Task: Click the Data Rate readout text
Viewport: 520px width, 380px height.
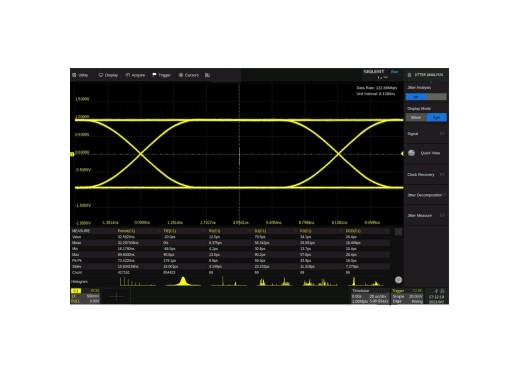Action: click(377, 88)
